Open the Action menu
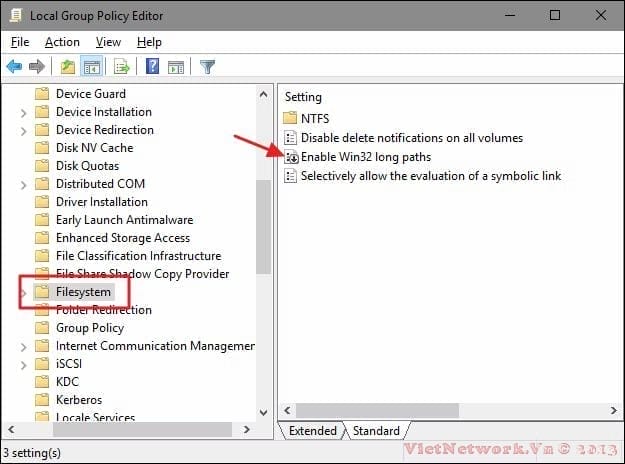The image size is (625, 464). click(x=62, y=42)
